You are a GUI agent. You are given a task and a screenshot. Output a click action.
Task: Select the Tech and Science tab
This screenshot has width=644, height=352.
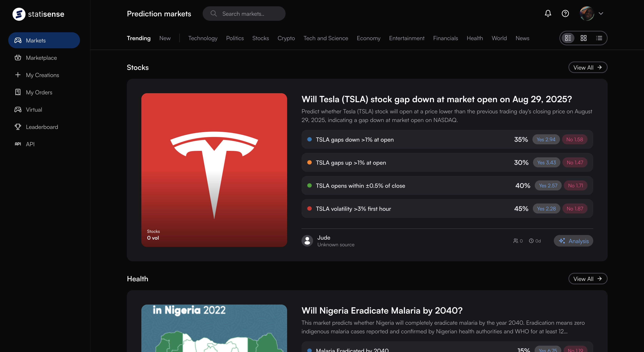(326, 38)
